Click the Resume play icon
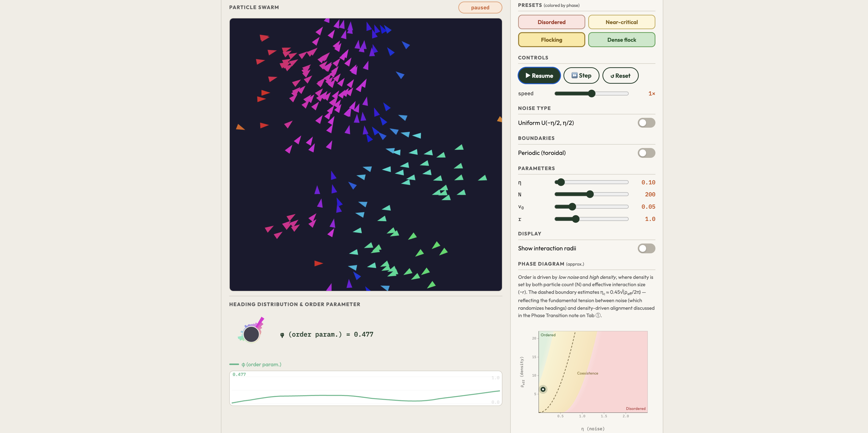Image resolution: width=868 pixels, height=433 pixels. point(528,76)
